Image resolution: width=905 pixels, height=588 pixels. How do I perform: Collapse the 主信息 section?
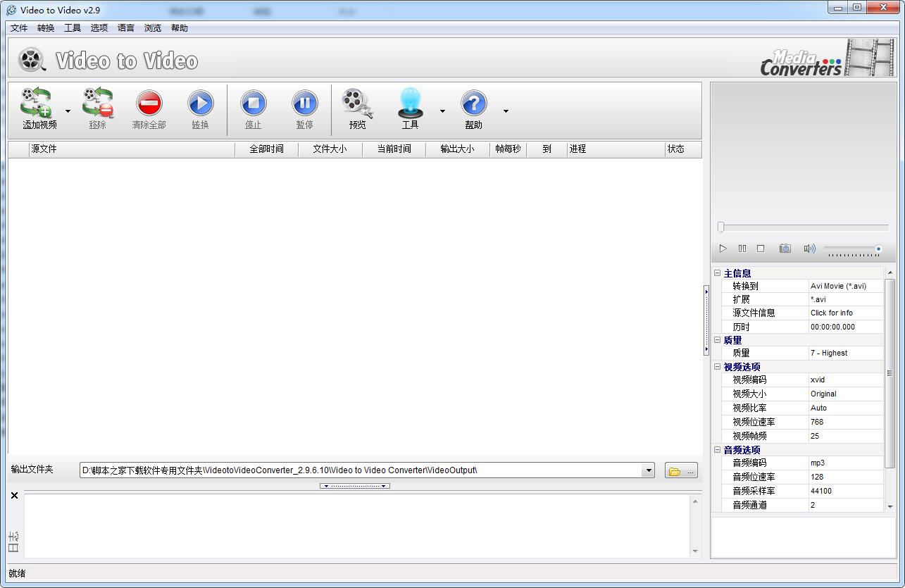click(717, 273)
